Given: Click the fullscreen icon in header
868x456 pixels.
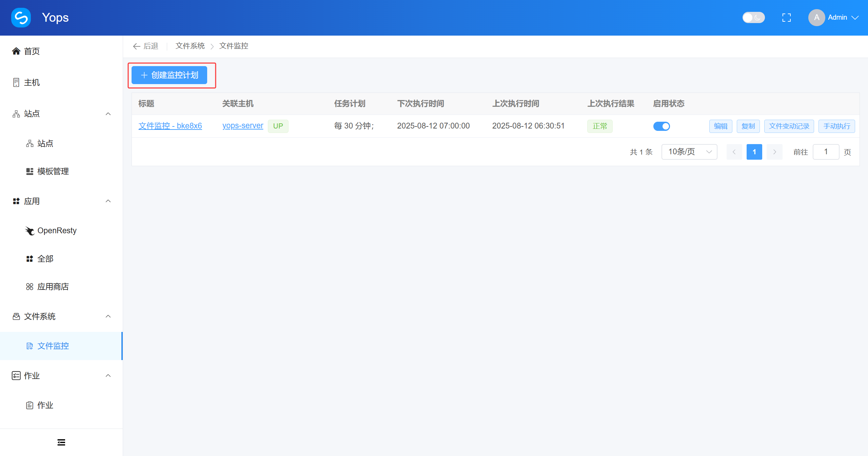Looking at the screenshot, I should click(786, 18).
